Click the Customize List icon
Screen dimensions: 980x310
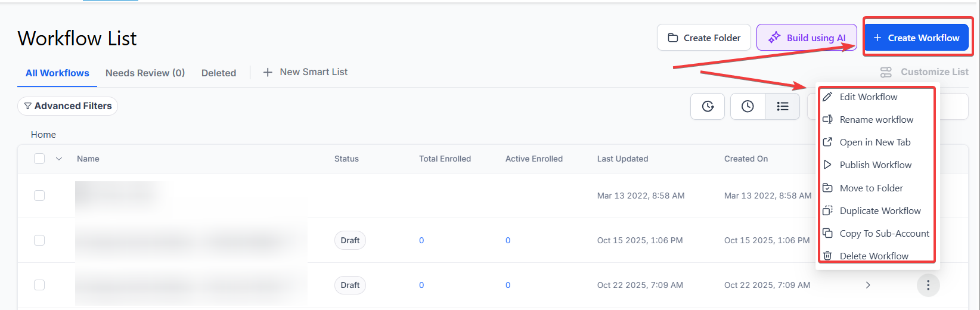(886, 72)
